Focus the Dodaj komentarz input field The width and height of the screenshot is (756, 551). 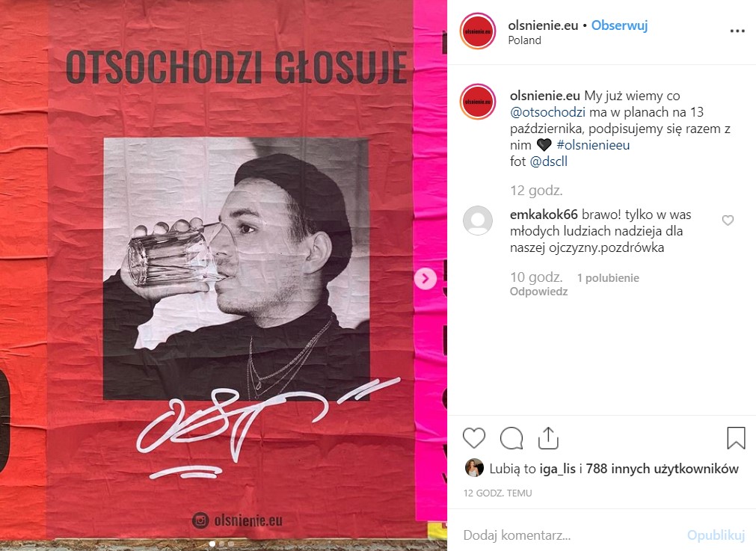(569, 535)
